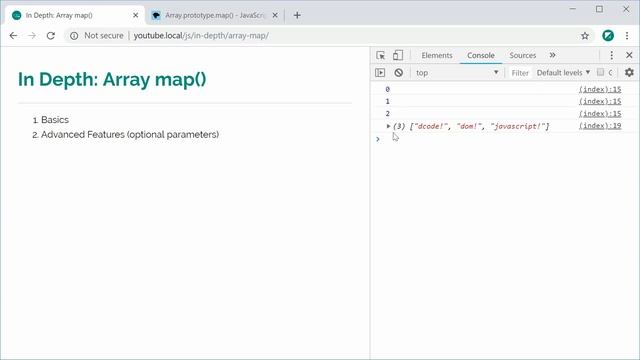Switch to the Console tab
The height and width of the screenshot is (360, 640).
480,56
